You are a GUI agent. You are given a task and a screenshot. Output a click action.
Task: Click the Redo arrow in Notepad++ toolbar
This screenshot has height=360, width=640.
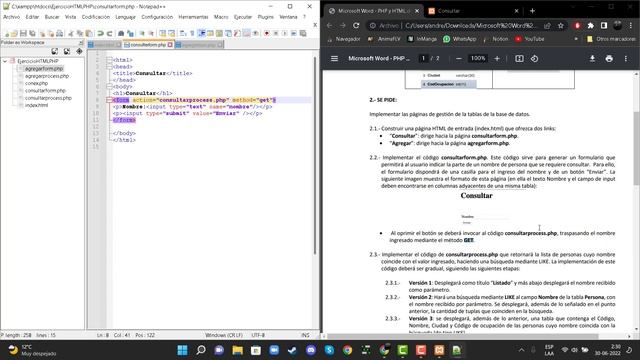(x=109, y=33)
